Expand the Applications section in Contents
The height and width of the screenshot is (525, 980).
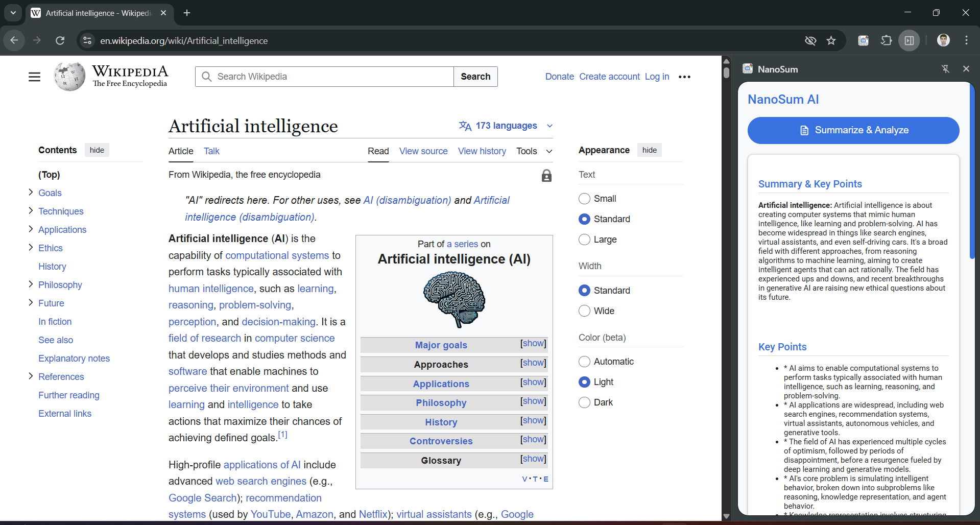tap(31, 229)
